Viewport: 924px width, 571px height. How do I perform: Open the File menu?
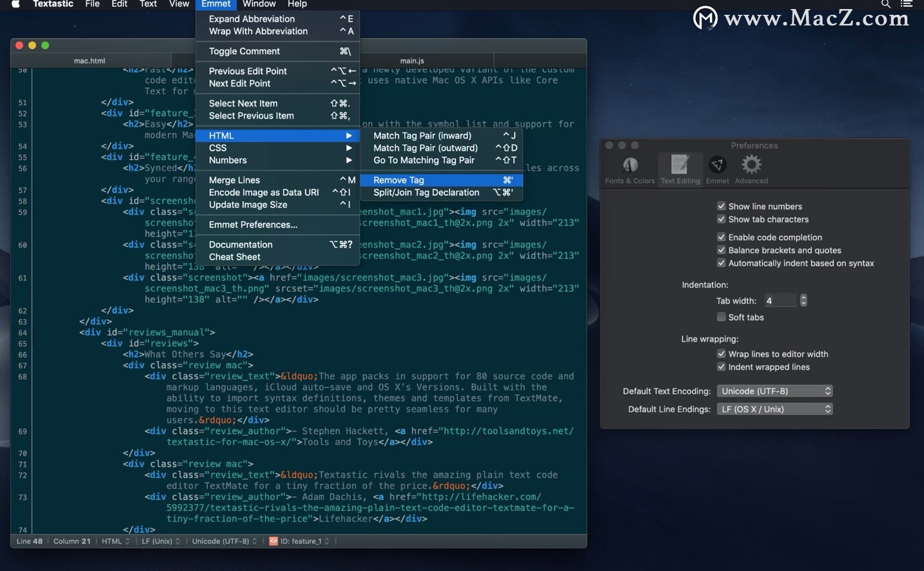click(x=92, y=4)
